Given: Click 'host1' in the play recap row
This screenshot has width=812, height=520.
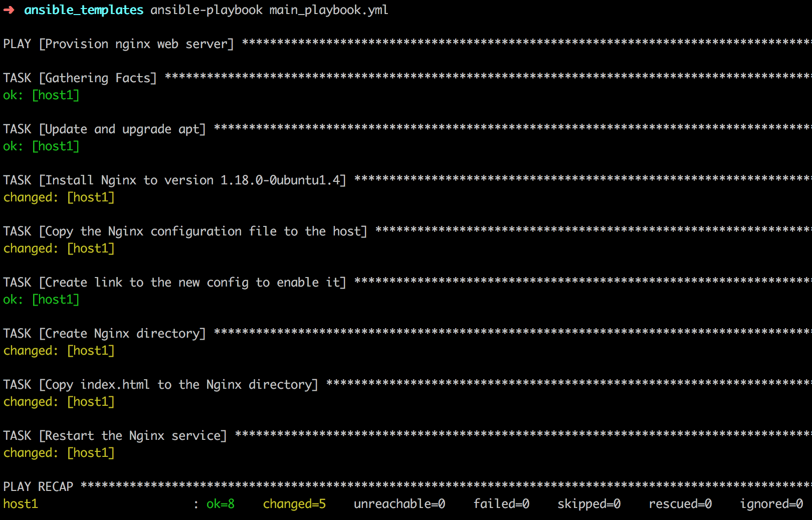Looking at the screenshot, I should 21,504.
